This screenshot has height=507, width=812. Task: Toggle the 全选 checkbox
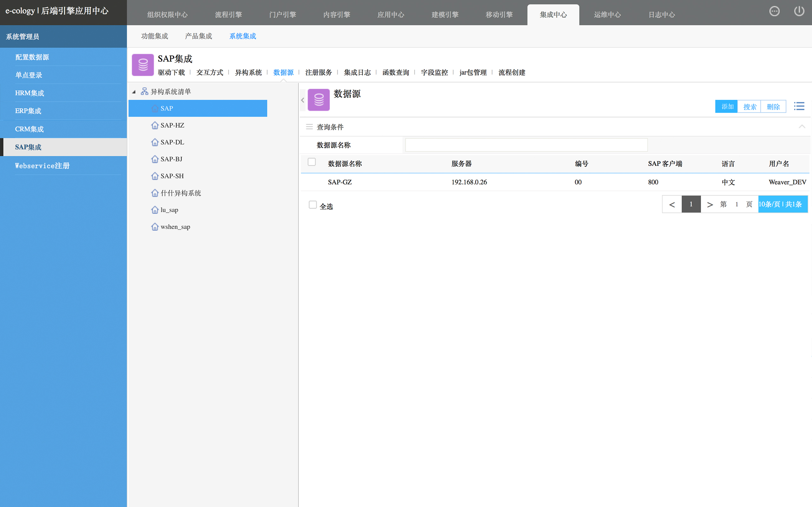(x=312, y=205)
